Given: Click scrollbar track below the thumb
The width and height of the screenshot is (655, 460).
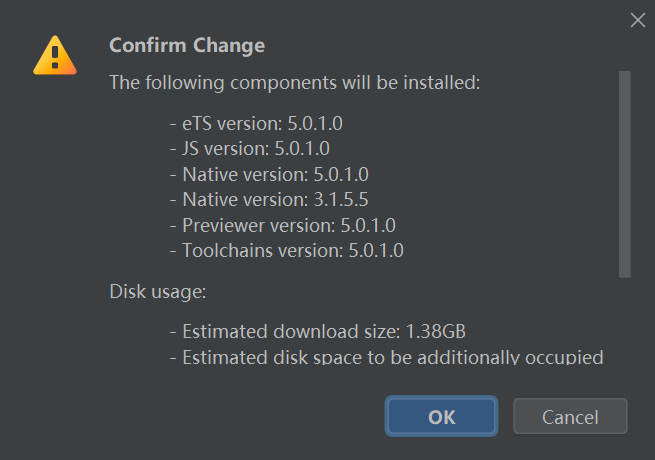Looking at the screenshot, I should [625, 320].
